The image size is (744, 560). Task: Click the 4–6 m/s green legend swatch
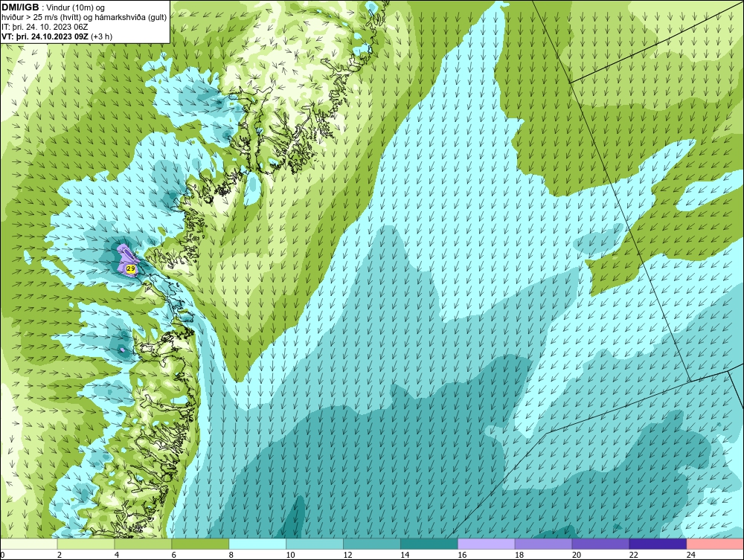(143, 544)
